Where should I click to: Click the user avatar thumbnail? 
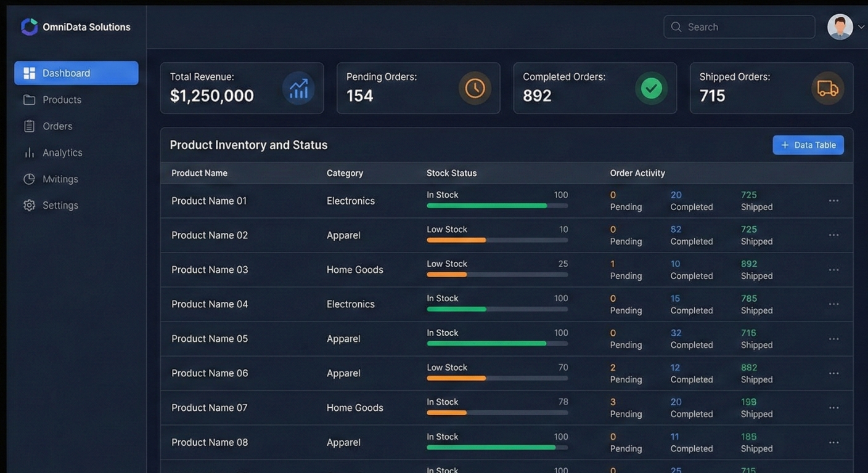pos(840,27)
